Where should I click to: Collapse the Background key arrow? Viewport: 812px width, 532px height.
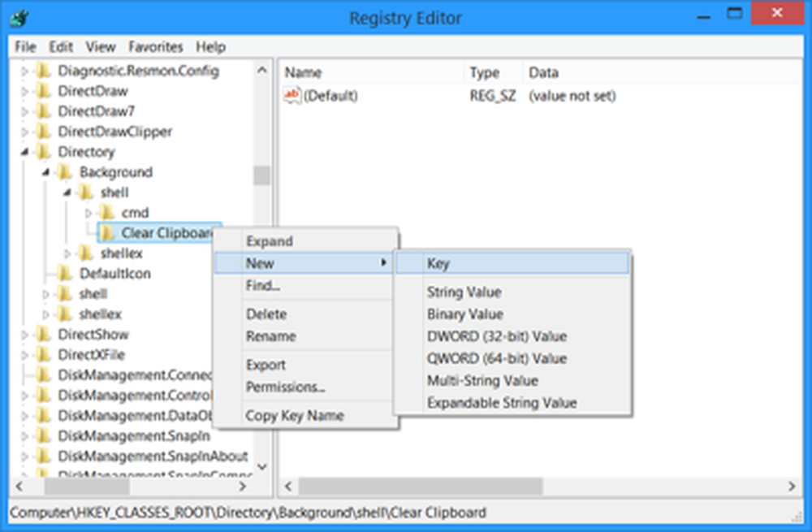click(x=46, y=172)
